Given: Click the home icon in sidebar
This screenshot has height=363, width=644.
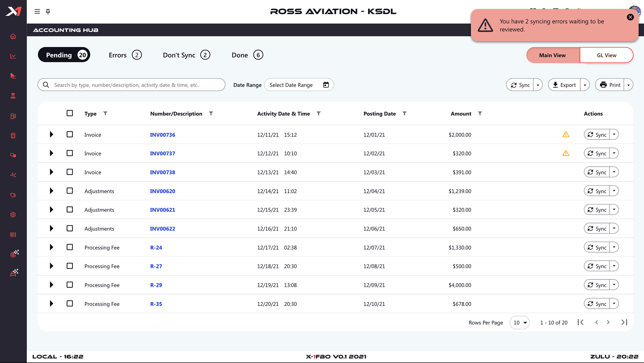Looking at the screenshot, I should click(x=13, y=36).
